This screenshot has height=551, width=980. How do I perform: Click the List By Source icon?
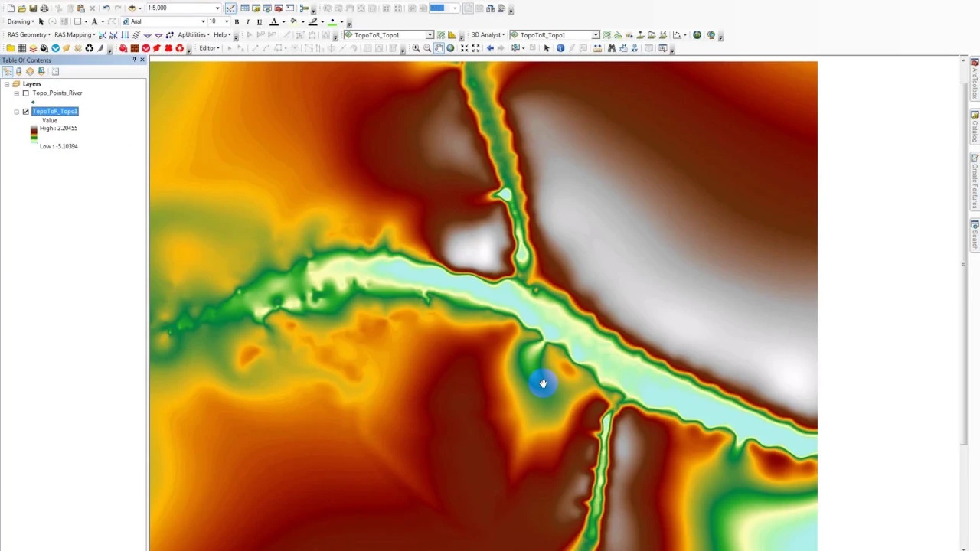click(x=18, y=71)
